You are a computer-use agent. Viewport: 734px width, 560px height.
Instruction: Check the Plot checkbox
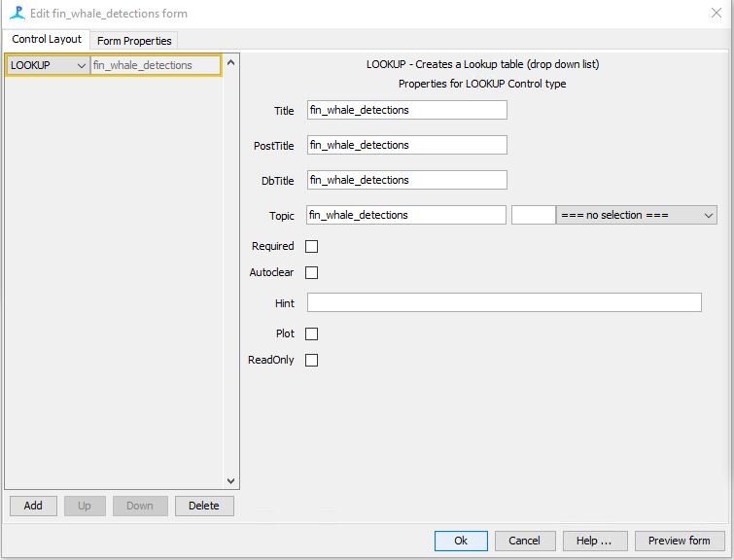click(311, 334)
